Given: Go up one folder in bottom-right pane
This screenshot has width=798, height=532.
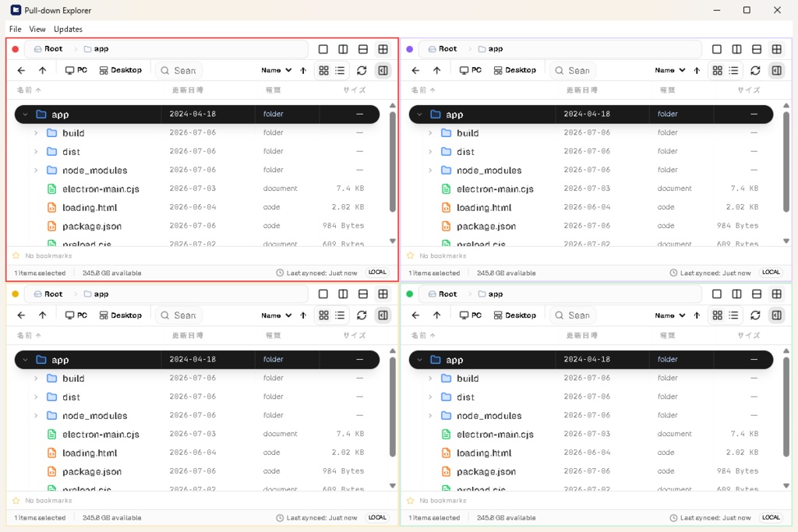Looking at the screenshot, I should (436, 315).
